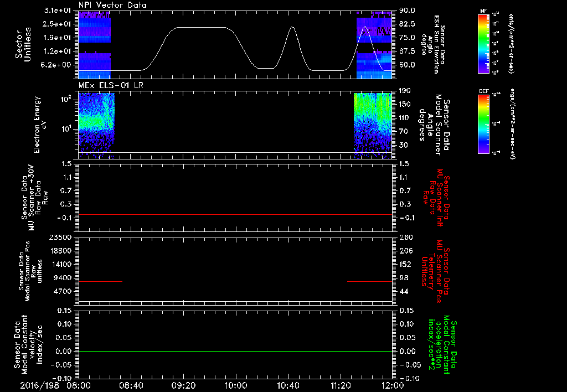Click the 12:00 end time label
This screenshot has height=392, width=567.
click(393, 385)
